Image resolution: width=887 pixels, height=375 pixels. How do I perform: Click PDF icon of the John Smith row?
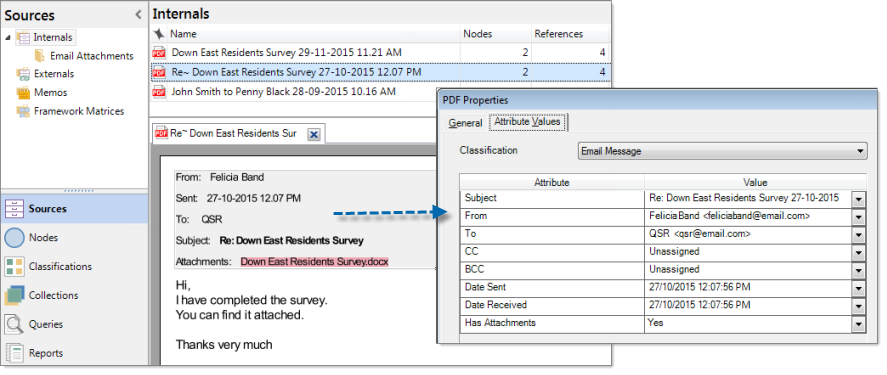[160, 91]
